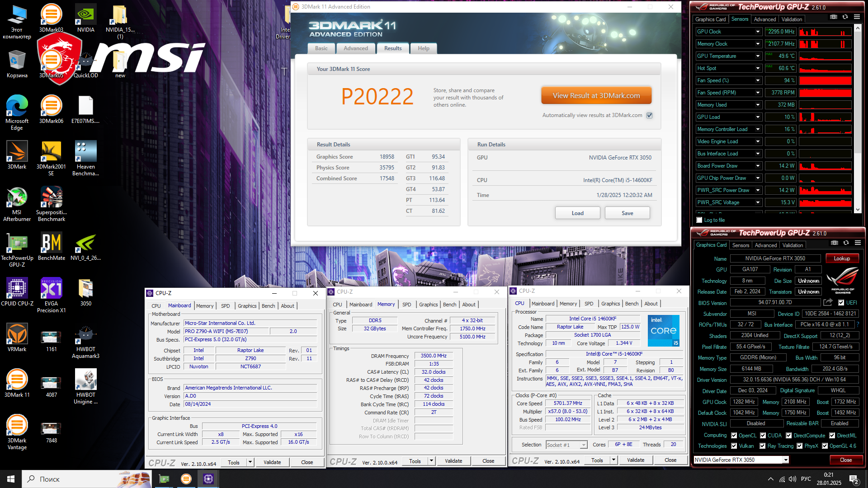Switch to the Advanced tab in 3DMark 11
Screen dimensions: 868x488
356,48
